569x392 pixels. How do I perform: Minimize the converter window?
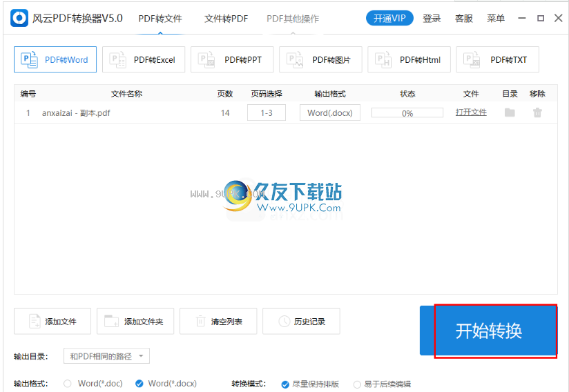(522, 18)
